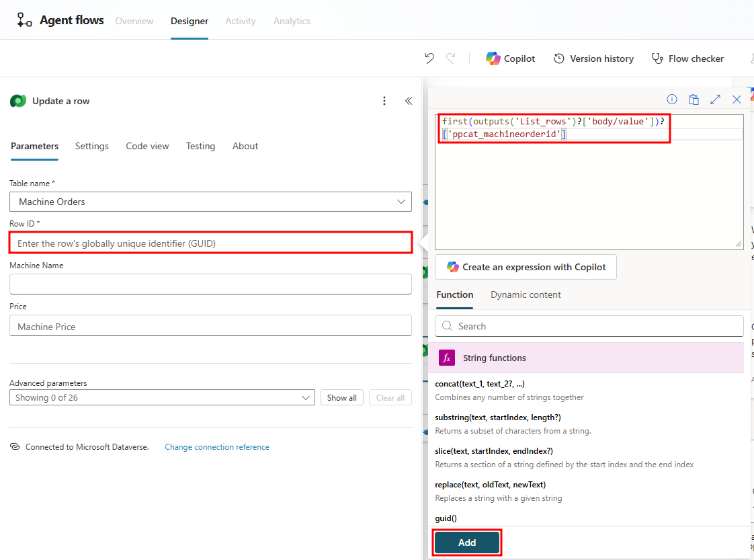Open the Settings tab

click(92, 147)
